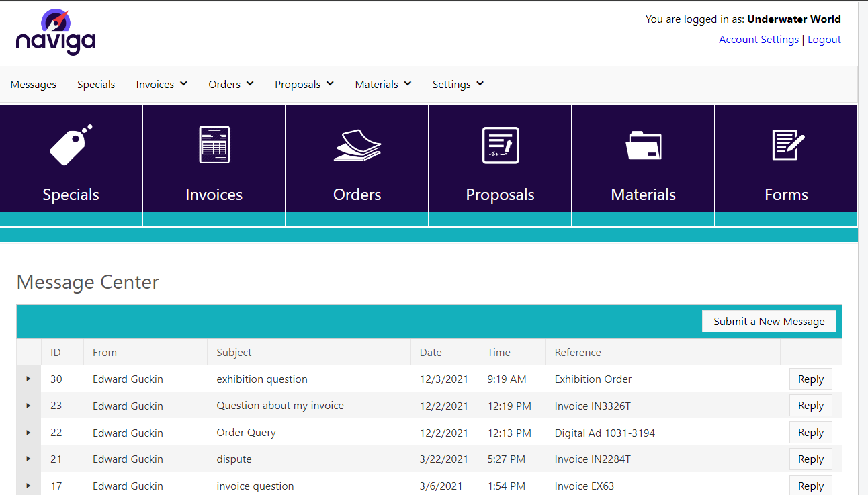The image size is (868, 495).
Task: Expand the Question about my invoice row
Action: [28, 406]
